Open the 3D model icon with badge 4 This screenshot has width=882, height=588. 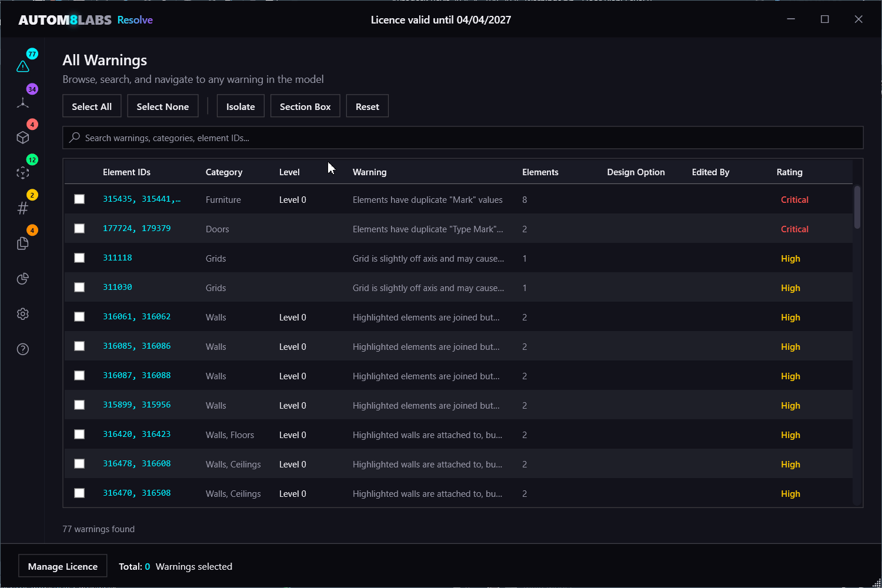22,137
